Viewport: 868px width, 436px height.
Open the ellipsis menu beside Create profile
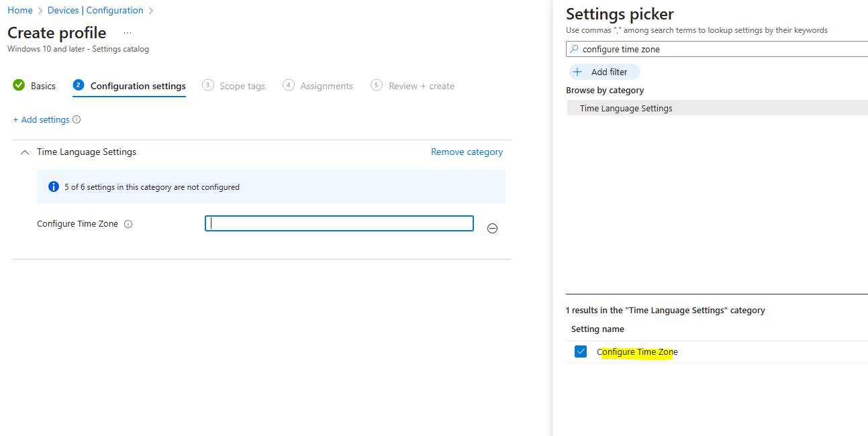[128, 33]
